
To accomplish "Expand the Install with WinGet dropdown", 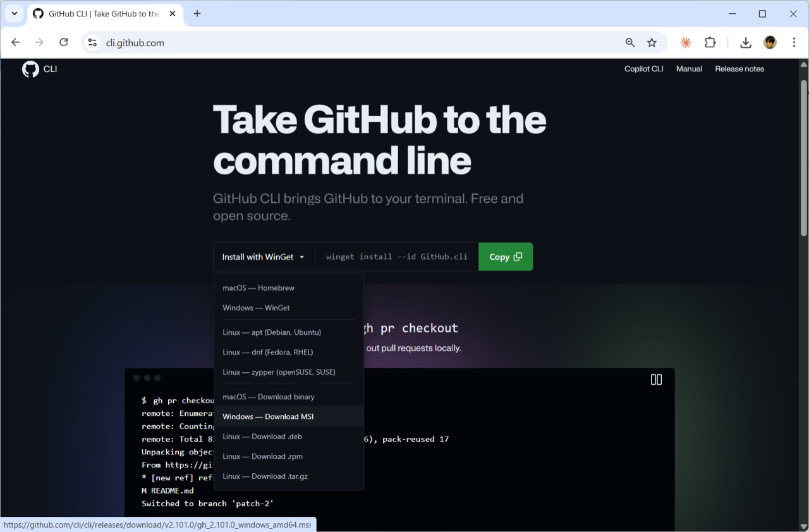I will point(264,257).
